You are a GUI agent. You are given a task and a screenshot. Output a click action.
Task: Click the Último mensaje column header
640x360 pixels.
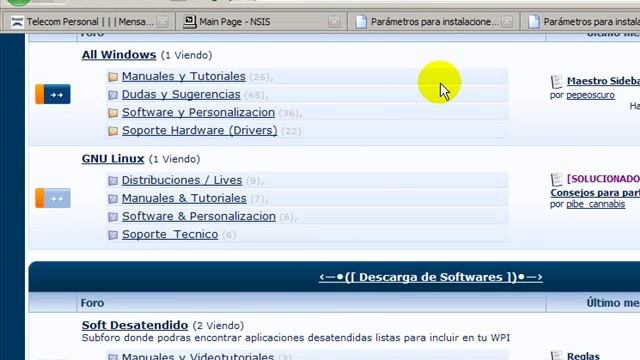(613, 303)
